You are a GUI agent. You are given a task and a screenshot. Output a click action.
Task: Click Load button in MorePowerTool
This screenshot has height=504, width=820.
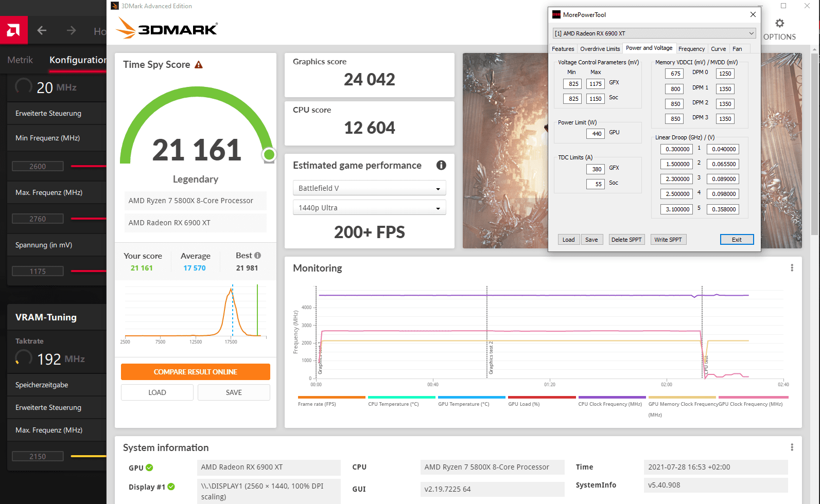[x=568, y=240]
